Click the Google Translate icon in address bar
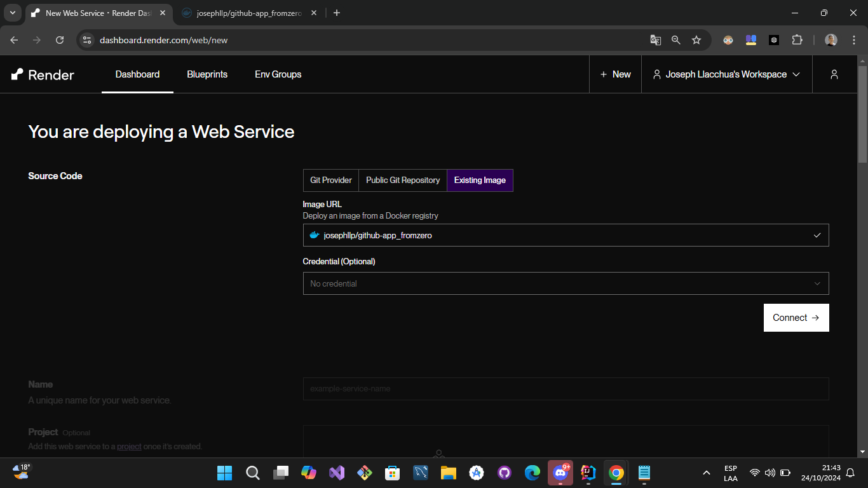The image size is (868, 488). (x=656, y=40)
